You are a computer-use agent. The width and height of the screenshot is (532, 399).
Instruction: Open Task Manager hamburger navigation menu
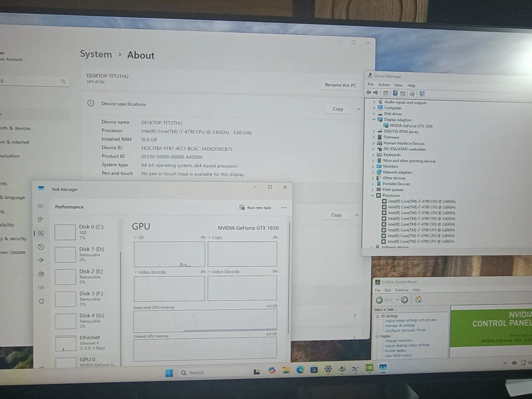click(x=40, y=206)
